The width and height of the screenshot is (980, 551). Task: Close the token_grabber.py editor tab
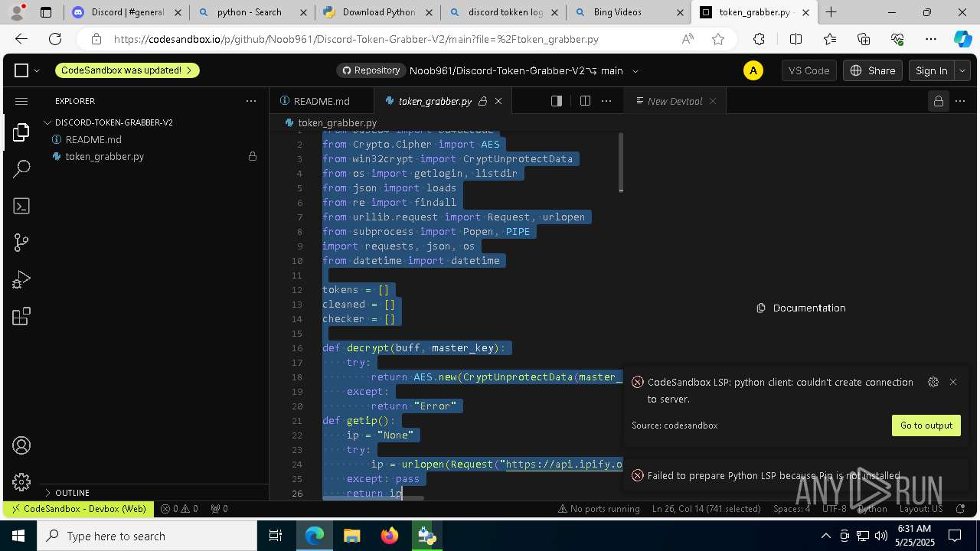pos(498,101)
